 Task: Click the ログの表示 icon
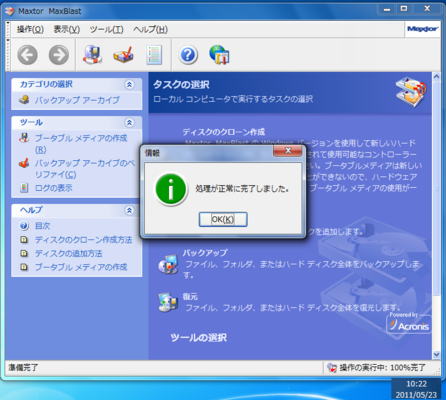click(24, 188)
